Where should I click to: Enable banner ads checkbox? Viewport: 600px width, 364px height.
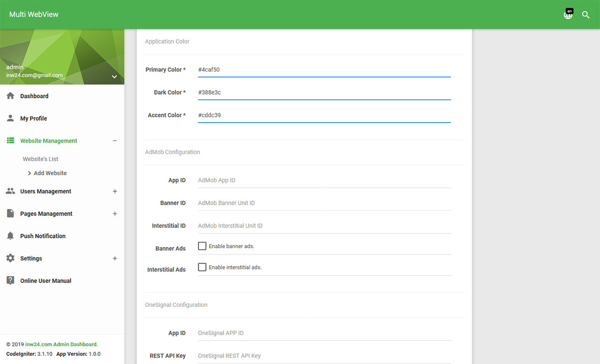point(202,246)
